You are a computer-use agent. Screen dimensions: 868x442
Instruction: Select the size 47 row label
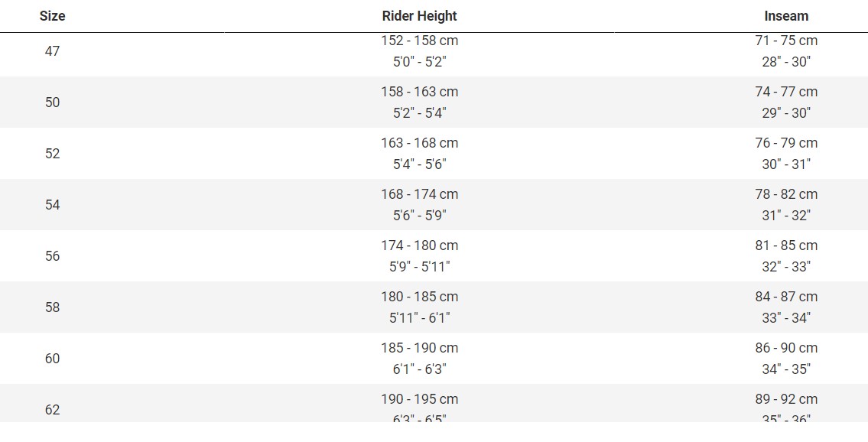pyautogui.click(x=52, y=51)
